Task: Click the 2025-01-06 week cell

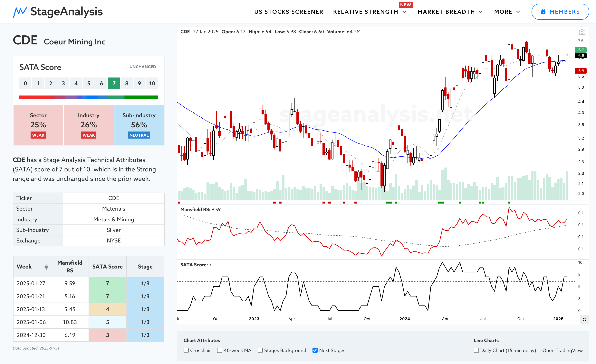Action: [x=32, y=322]
